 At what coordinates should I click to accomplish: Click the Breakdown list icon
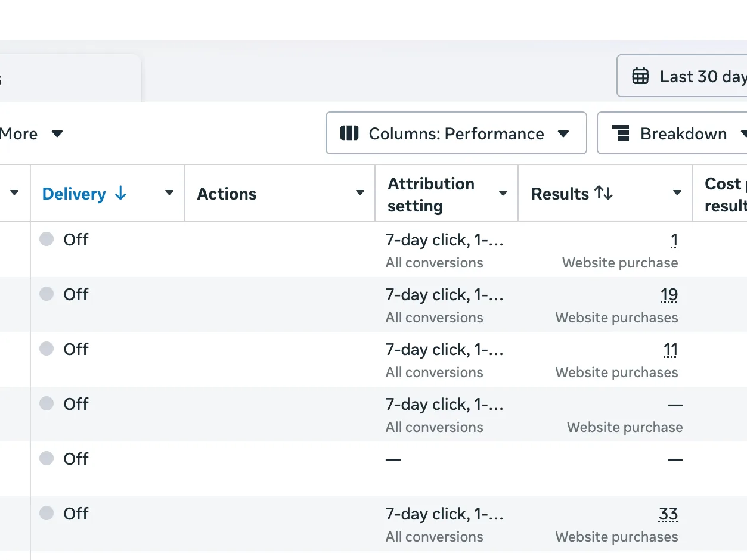[x=621, y=133]
